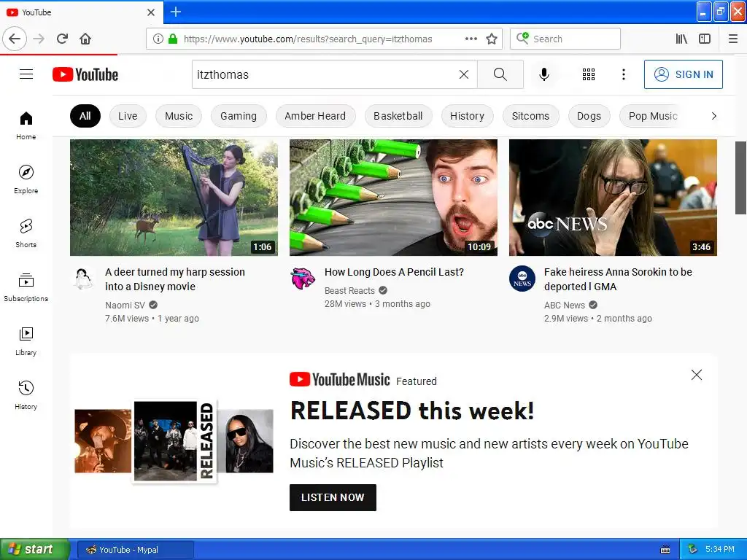
Task: Select the Basketball filter chip
Action: click(x=398, y=116)
